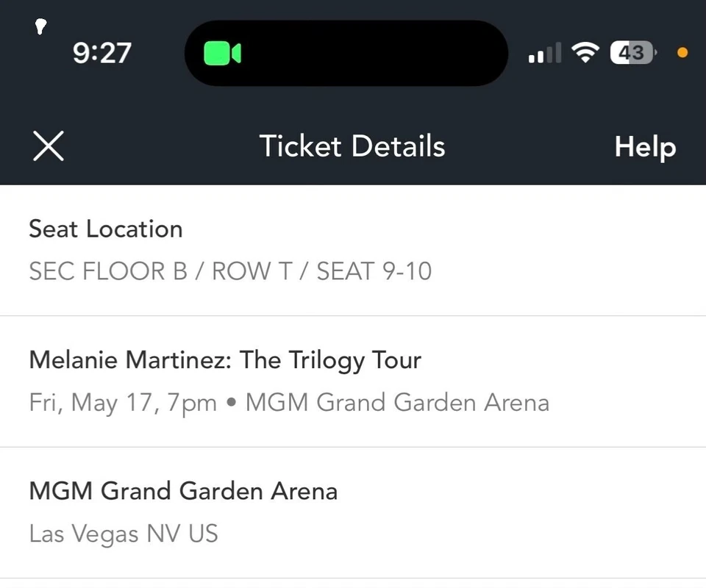
Task: Select the bold MGM Grand Garden Arena heading
Action: coord(183,490)
